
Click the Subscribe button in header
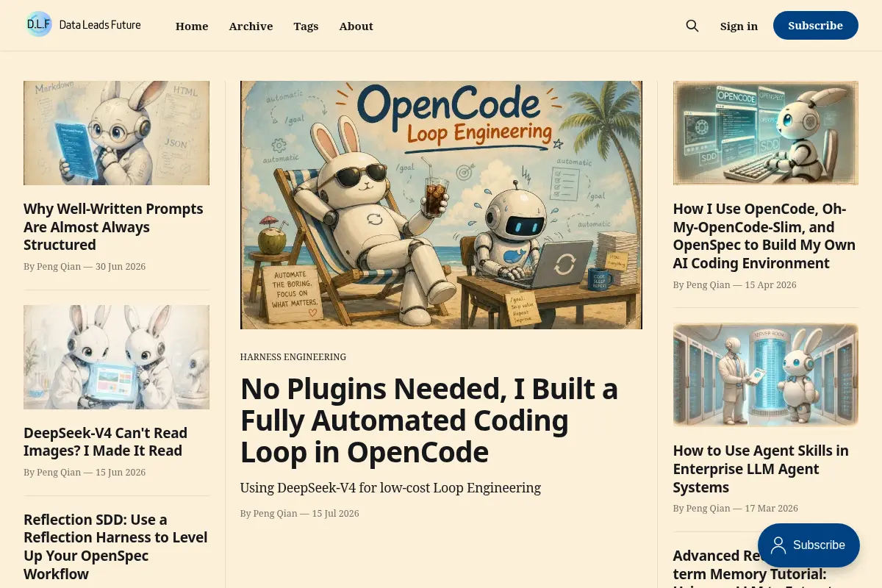[x=815, y=26]
